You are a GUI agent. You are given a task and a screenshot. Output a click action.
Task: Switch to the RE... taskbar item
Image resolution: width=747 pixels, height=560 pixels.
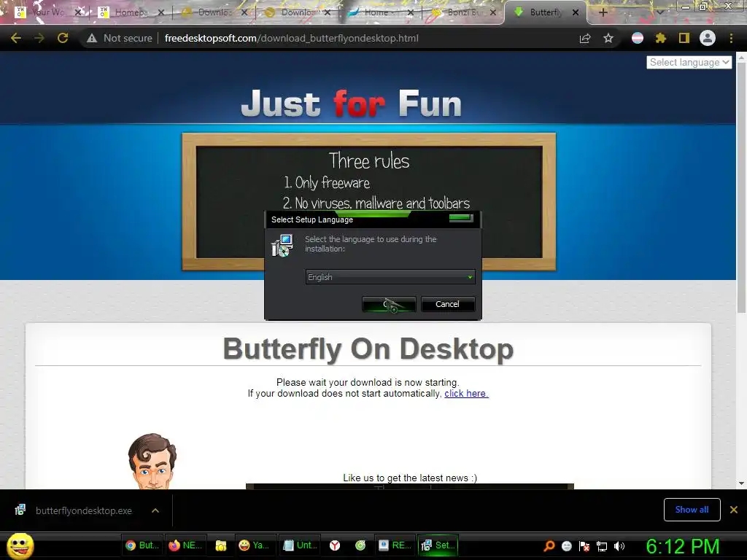click(395, 545)
